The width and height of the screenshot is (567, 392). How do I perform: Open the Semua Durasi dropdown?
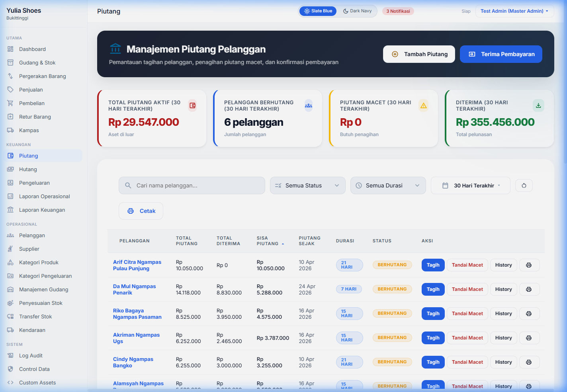point(388,185)
